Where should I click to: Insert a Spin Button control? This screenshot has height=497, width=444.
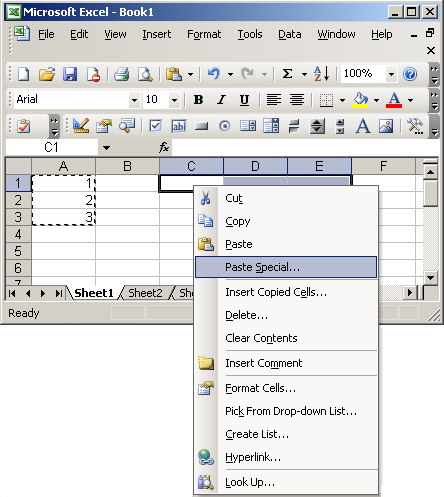point(317,126)
